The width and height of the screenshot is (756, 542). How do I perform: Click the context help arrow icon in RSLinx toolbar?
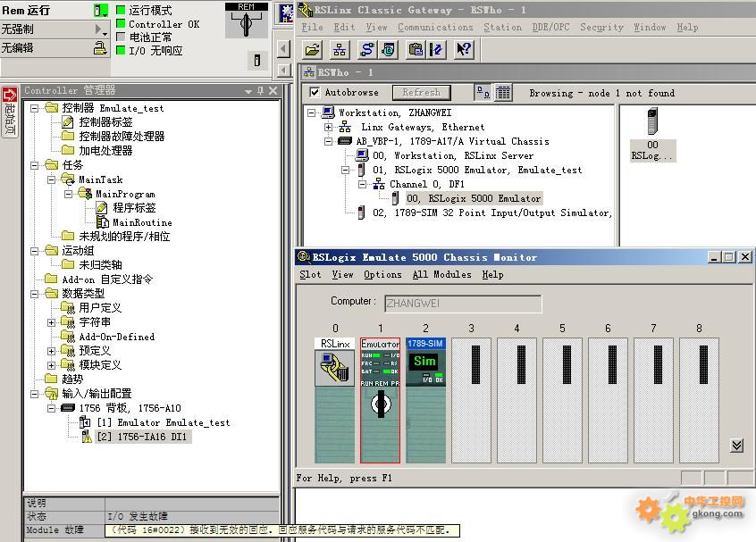[463, 49]
